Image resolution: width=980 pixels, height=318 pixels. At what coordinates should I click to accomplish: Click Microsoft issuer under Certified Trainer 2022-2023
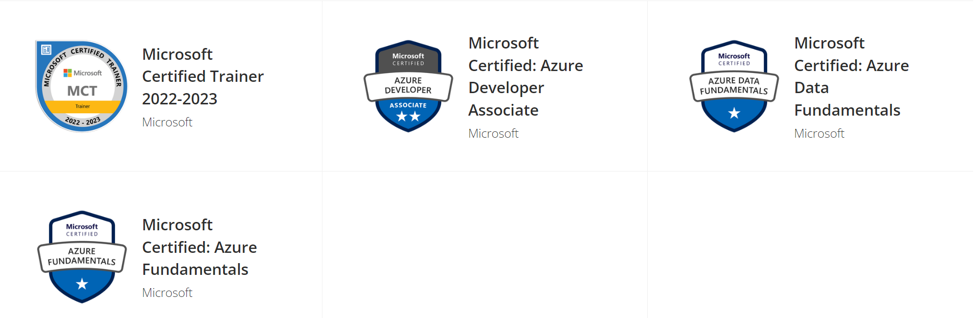[x=167, y=122]
